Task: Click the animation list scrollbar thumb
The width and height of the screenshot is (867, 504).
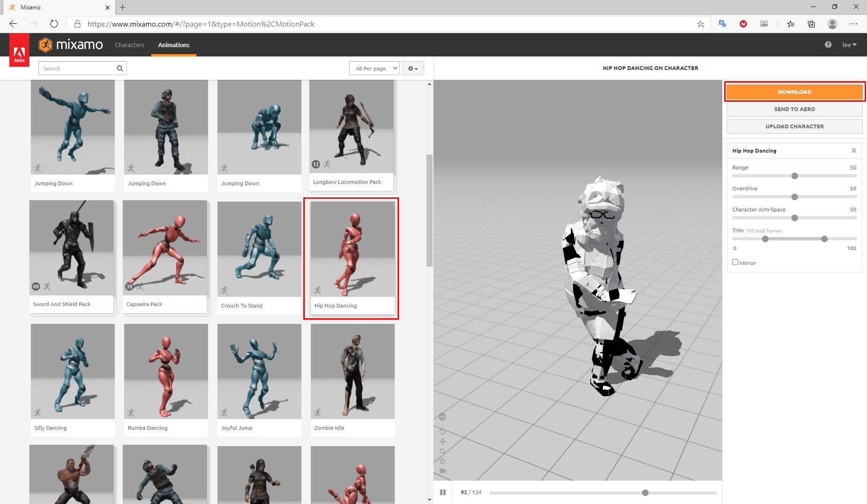Action: click(429, 210)
